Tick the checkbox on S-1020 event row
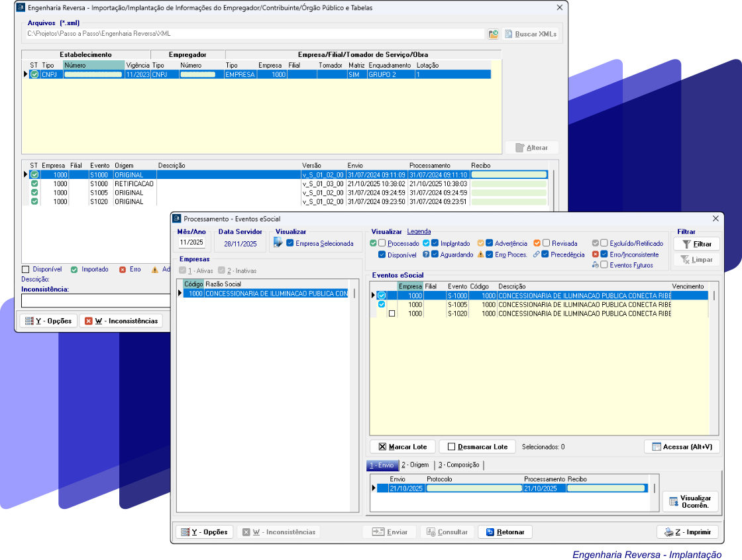 (392, 314)
